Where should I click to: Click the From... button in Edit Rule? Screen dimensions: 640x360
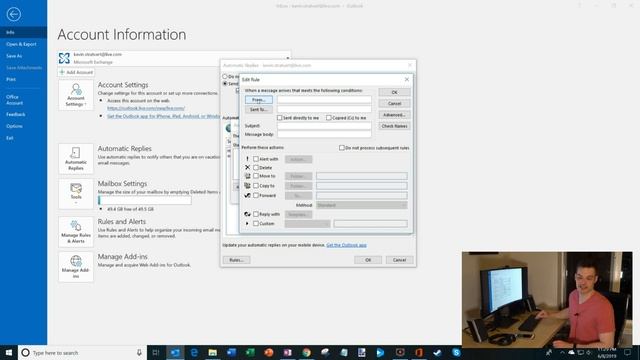259,100
